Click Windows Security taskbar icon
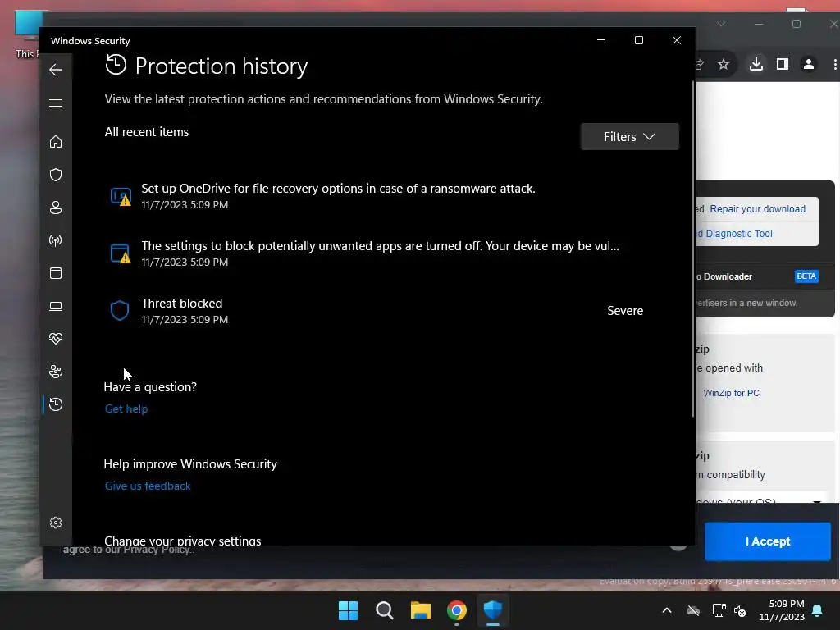 (x=493, y=610)
